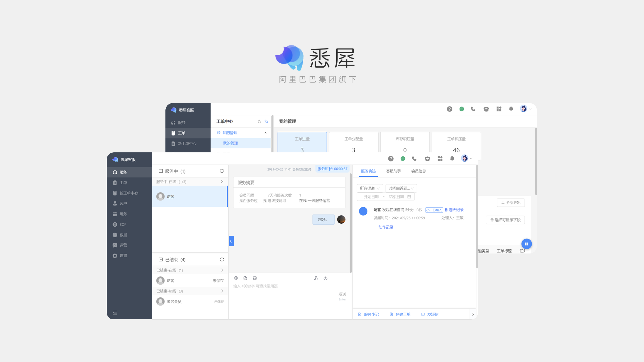
Task: Open 设置 in the front sidebar
Action: coord(129,256)
